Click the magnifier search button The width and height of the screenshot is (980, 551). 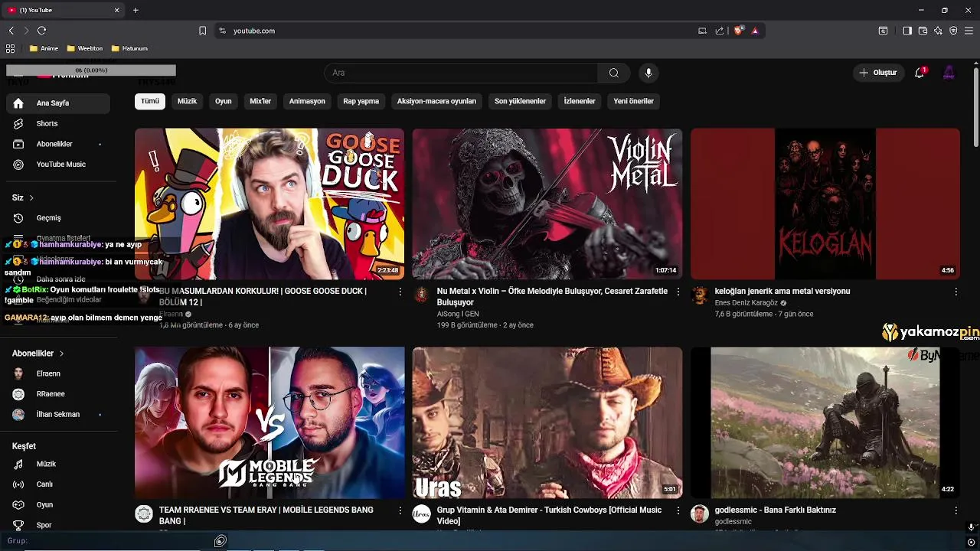coord(614,73)
